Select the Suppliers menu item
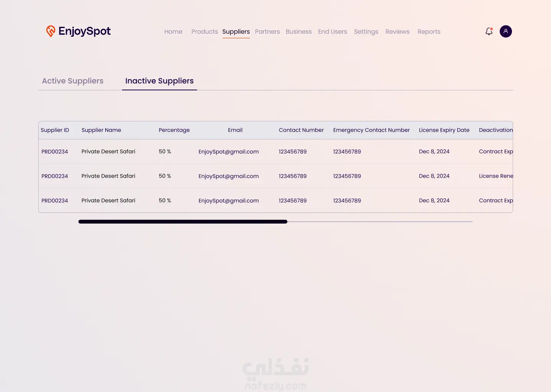 click(236, 32)
